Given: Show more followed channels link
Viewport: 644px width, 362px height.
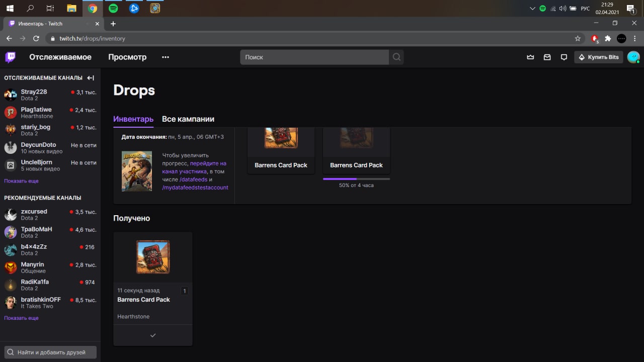Looking at the screenshot, I should [21, 180].
